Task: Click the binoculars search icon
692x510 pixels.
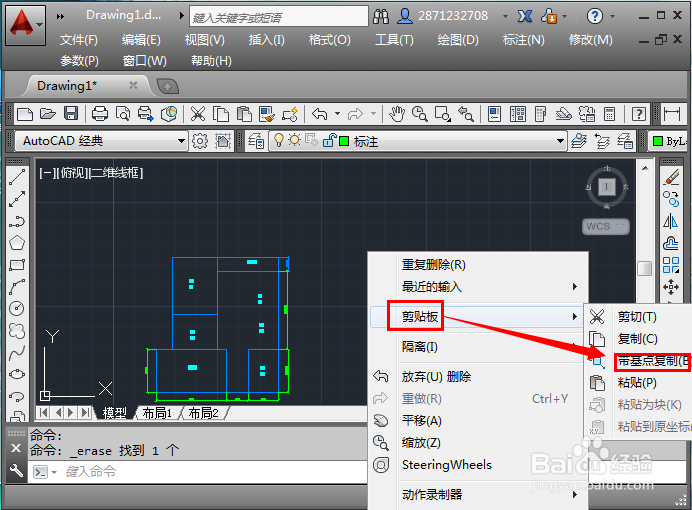Action: click(381, 16)
